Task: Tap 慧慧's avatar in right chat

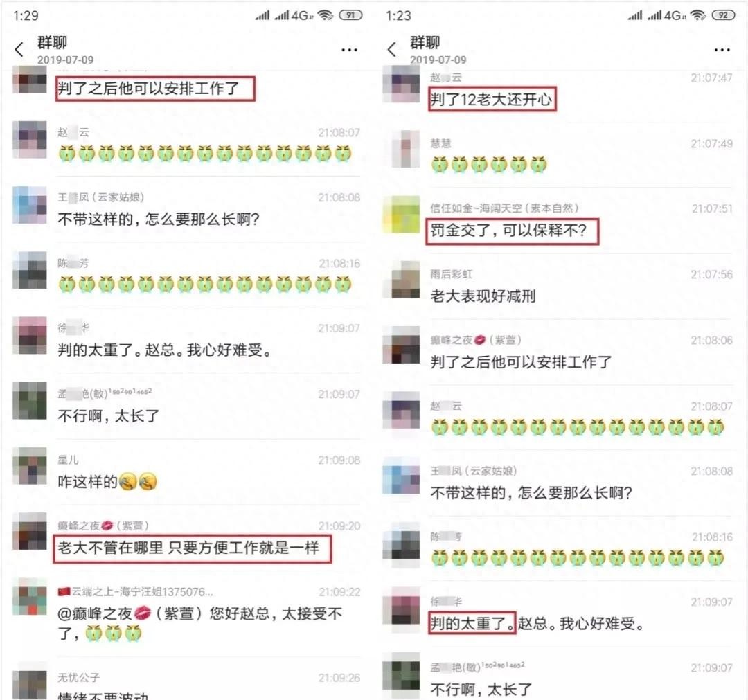Action: click(x=402, y=150)
